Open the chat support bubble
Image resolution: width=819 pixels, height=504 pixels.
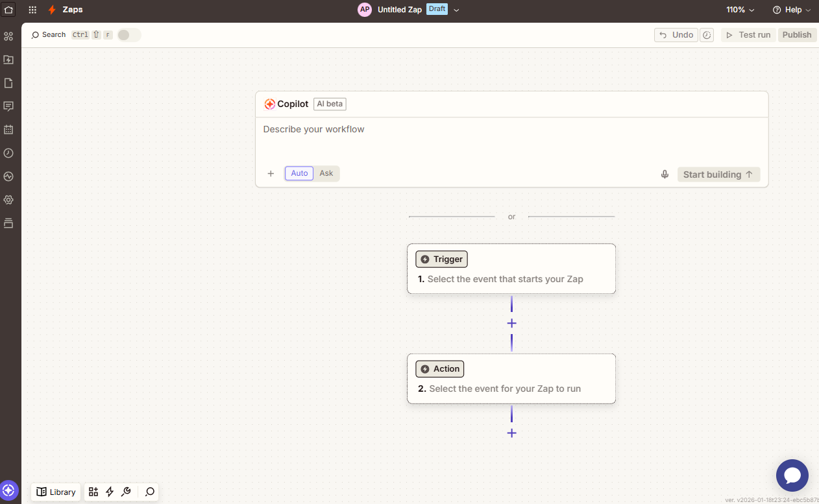click(792, 475)
